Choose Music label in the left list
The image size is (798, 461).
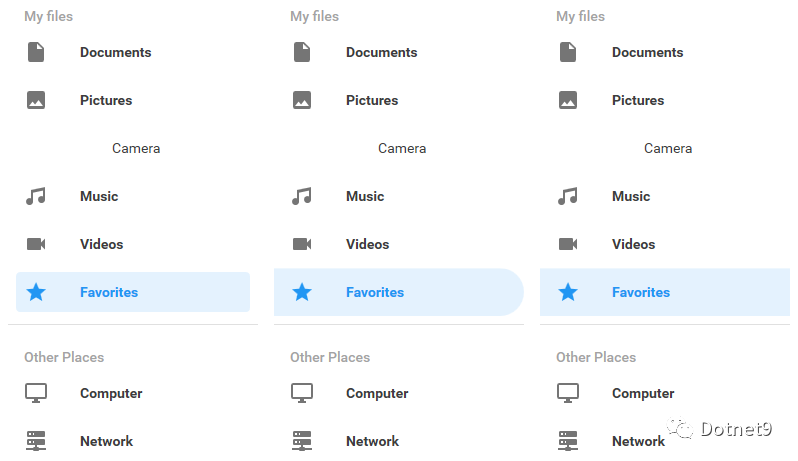coord(99,196)
